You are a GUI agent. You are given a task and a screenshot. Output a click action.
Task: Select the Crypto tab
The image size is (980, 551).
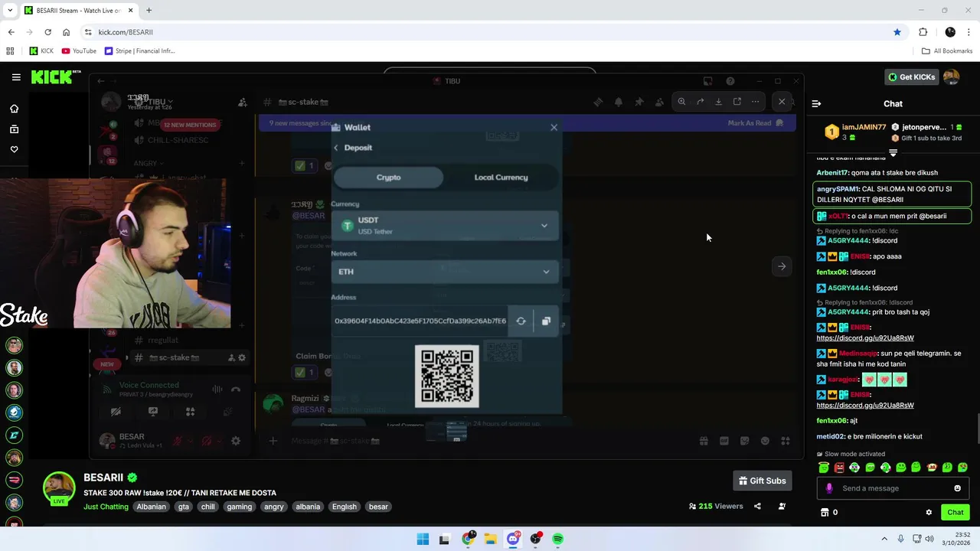388,178
